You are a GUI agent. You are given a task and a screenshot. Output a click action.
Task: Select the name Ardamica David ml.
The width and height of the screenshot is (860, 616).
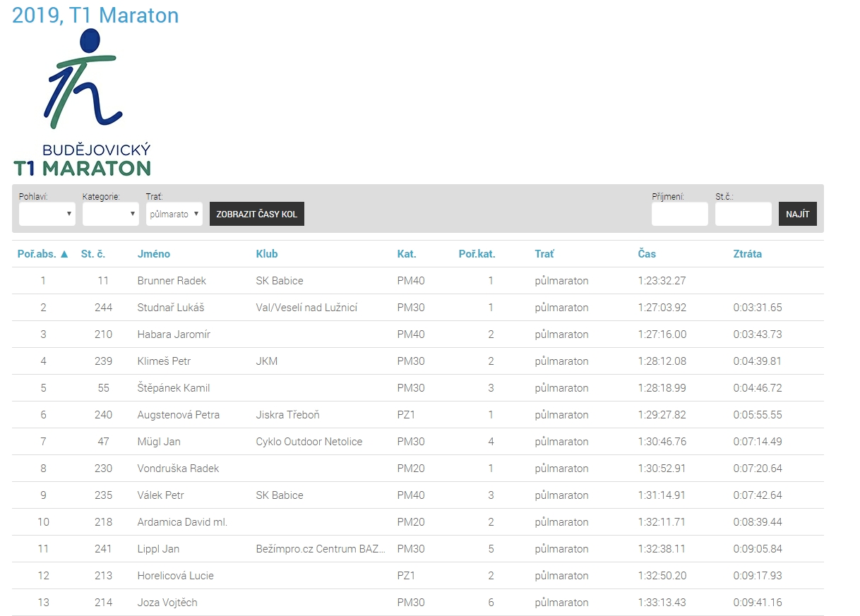182,522
